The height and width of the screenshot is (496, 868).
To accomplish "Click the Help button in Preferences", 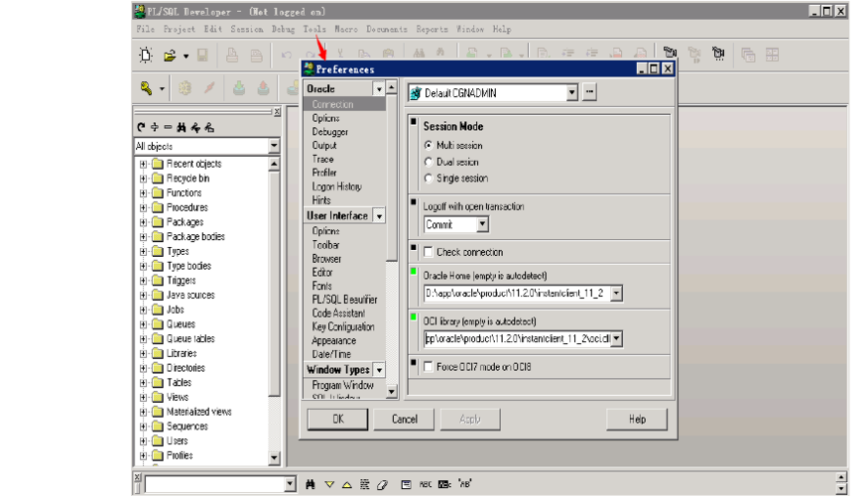I will pos(637,419).
